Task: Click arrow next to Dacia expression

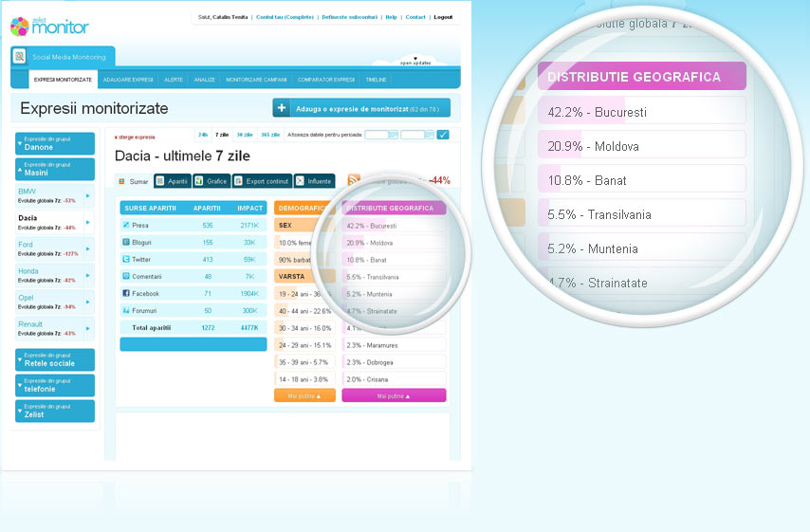Action: 88,222
